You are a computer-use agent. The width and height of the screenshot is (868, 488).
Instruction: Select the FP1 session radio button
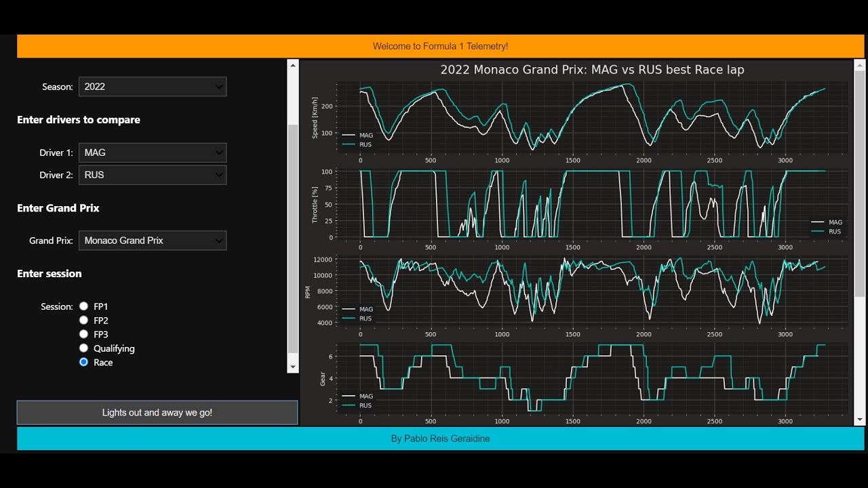point(84,306)
